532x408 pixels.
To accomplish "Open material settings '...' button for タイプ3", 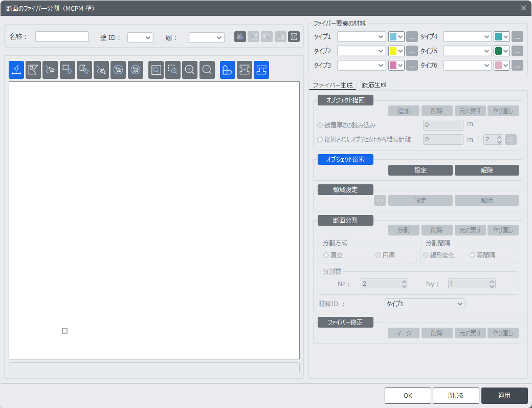I will click(412, 65).
